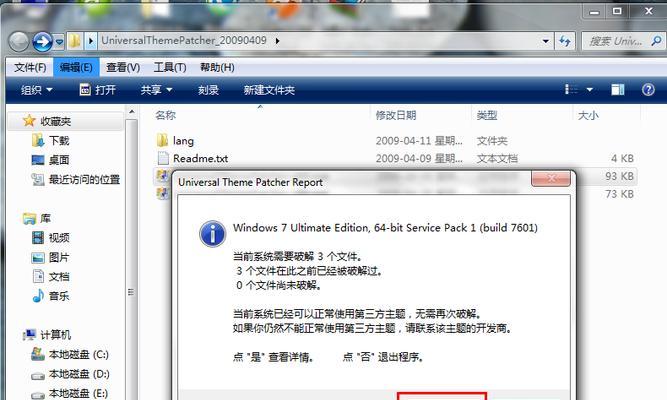Click the 收藏夹 star icon
Screen dimensions: 667x400
coord(29,120)
